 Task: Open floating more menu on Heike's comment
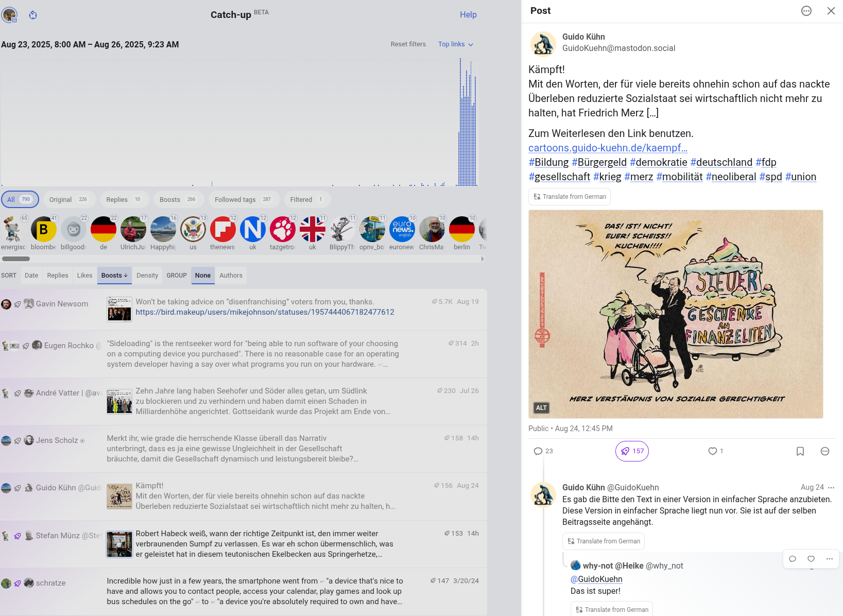pos(830,559)
